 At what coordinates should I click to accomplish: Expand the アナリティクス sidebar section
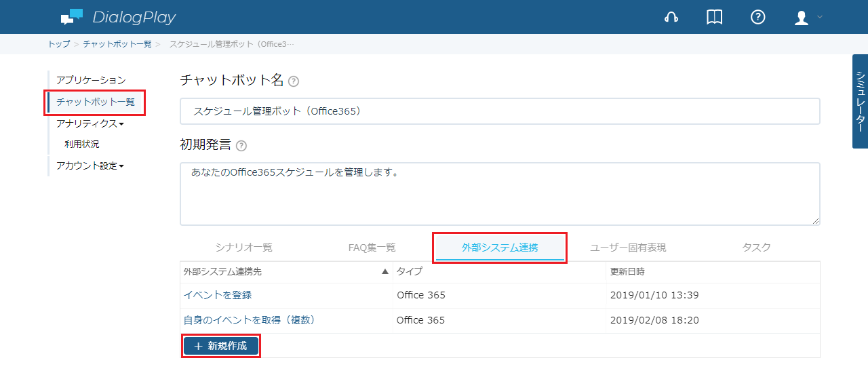click(x=90, y=123)
